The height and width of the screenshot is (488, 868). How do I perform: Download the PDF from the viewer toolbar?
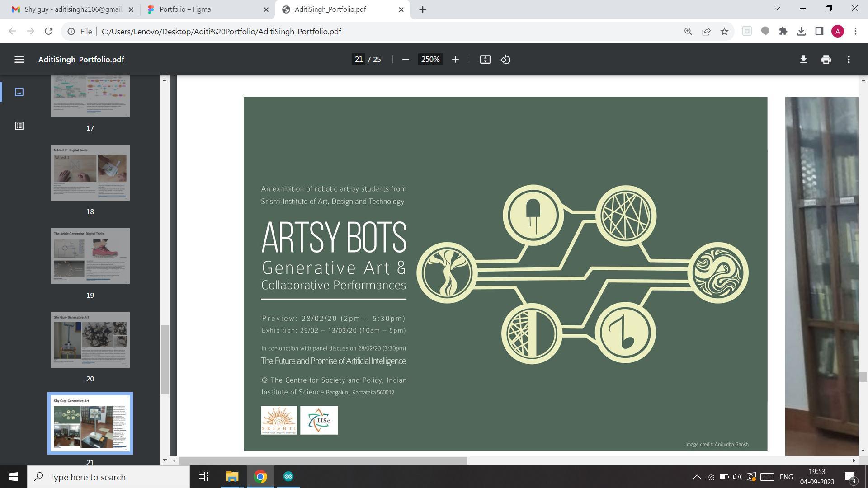803,60
